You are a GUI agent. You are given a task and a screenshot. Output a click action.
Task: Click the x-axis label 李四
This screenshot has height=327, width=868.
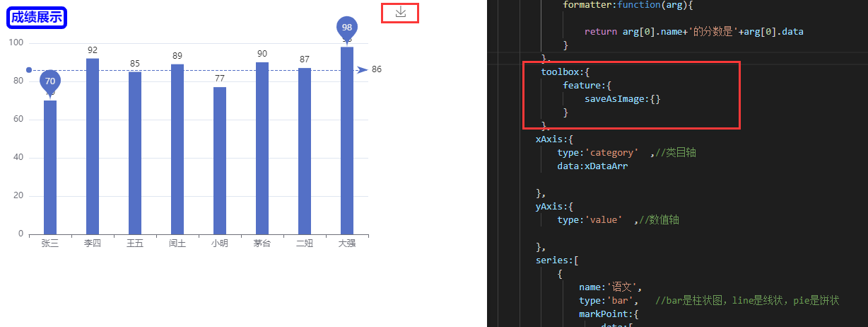click(x=93, y=243)
